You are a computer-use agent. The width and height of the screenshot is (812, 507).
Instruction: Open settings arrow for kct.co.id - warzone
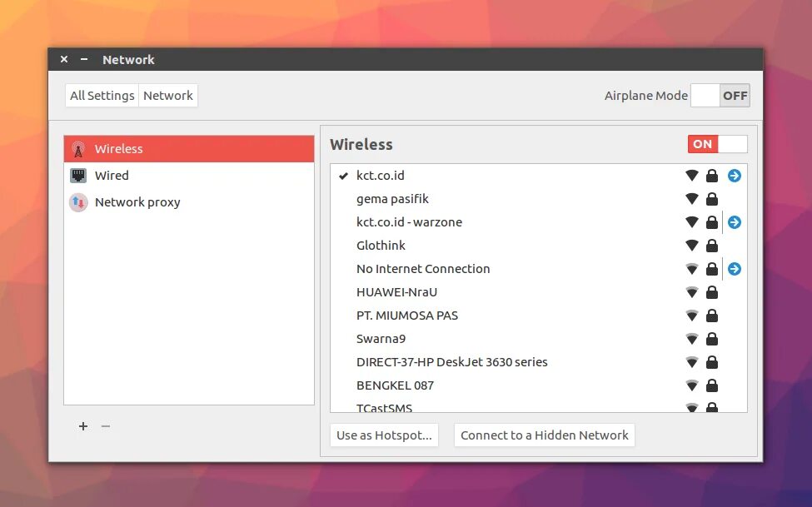pyautogui.click(x=734, y=222)
